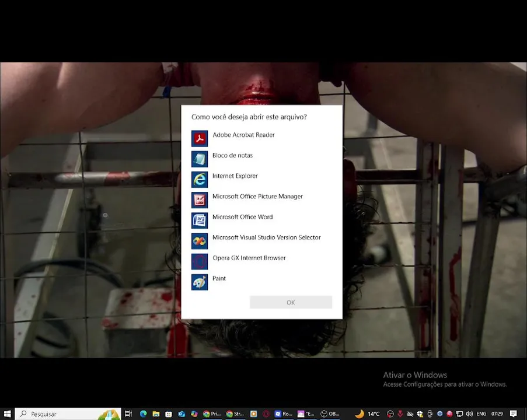Click the red ball tray icon
527x420 pixels.
click(x=449, y=414)
